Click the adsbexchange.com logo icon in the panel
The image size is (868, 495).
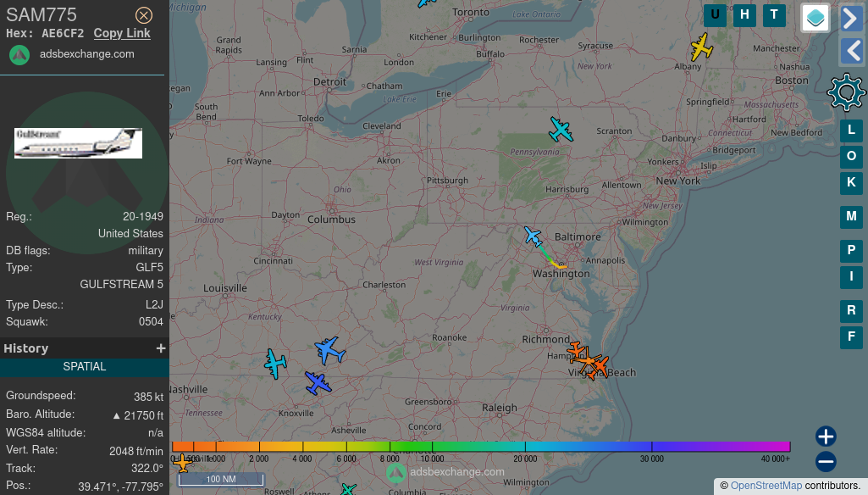point(19,54)
